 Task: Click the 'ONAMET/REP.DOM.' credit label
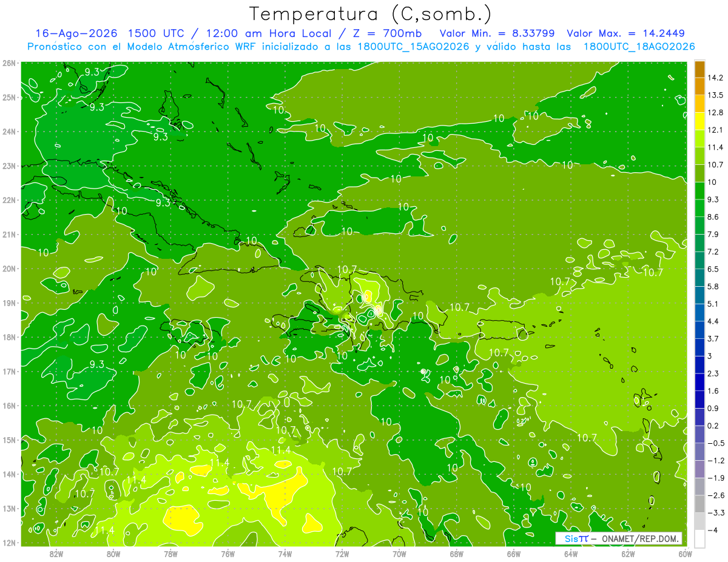[x=639, y=538]
